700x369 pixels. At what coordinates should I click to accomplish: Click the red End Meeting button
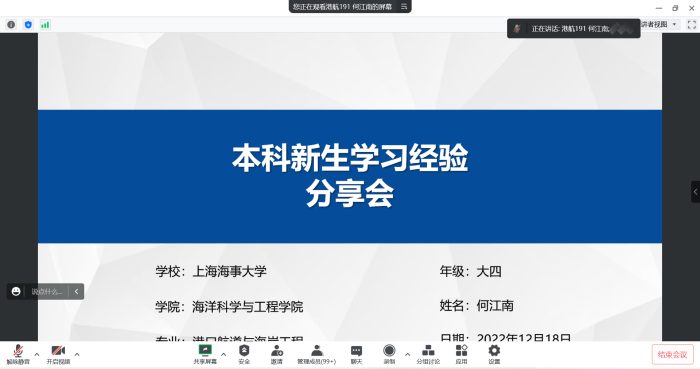pyautogui.click(x=672, y=355)
